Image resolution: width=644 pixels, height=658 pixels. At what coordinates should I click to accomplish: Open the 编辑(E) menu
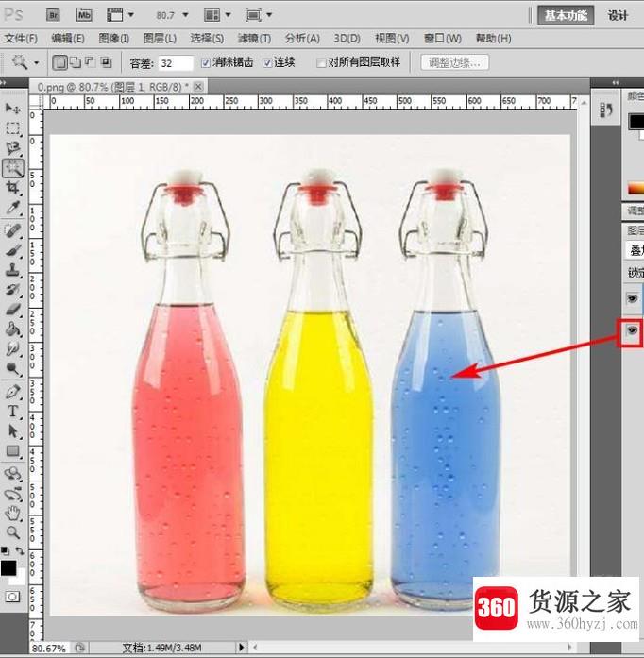pos(68,39)
